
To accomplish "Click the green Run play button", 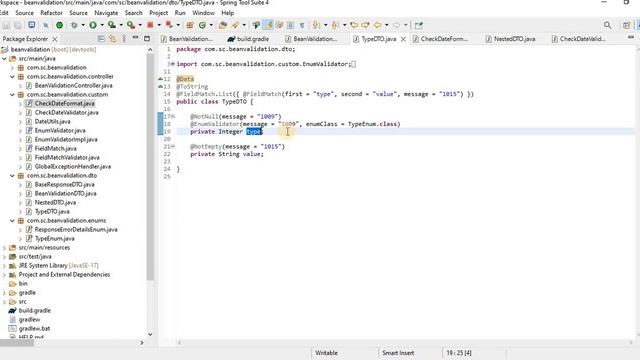I will pyautogui.click(x=93, y=25).
